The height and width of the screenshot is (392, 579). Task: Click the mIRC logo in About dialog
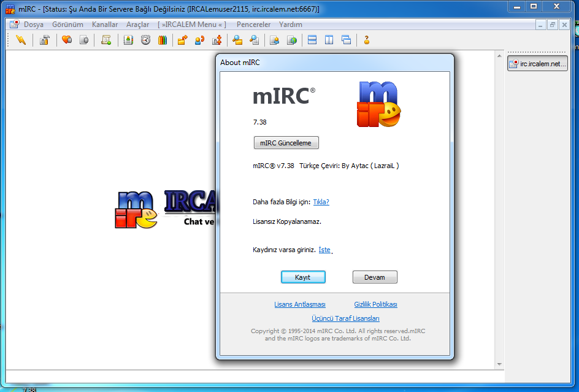click(378, 104)
